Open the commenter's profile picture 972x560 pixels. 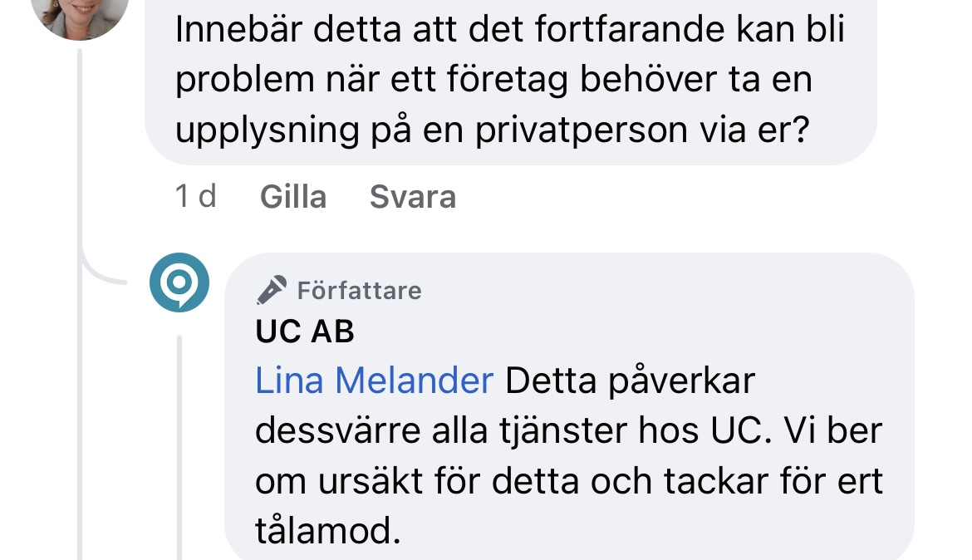coord(79,12)
